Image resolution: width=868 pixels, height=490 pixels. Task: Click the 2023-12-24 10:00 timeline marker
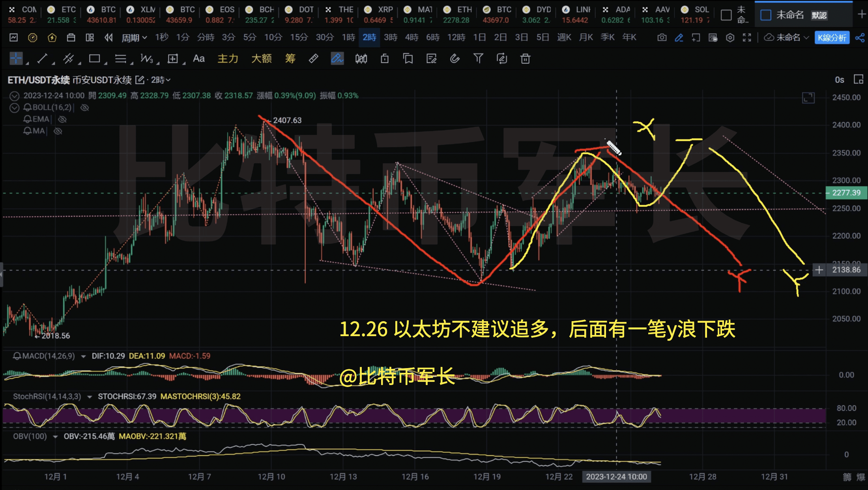(617, 477)
